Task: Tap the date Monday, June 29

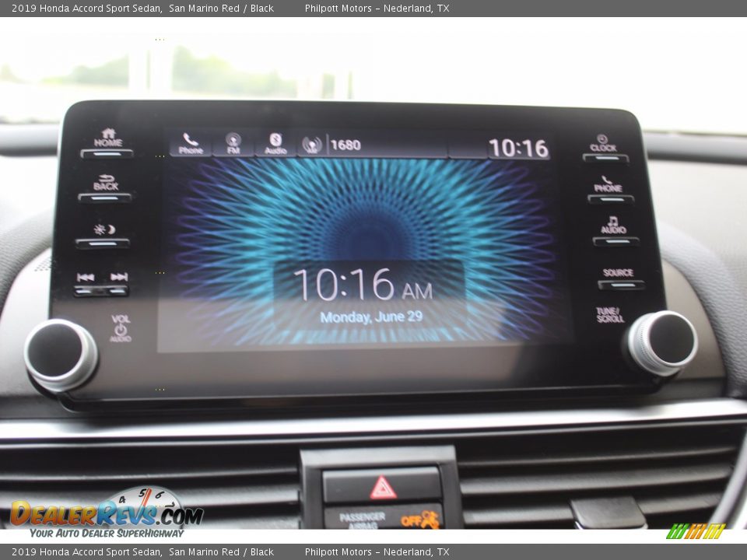Action: click(x=371, y=317)
